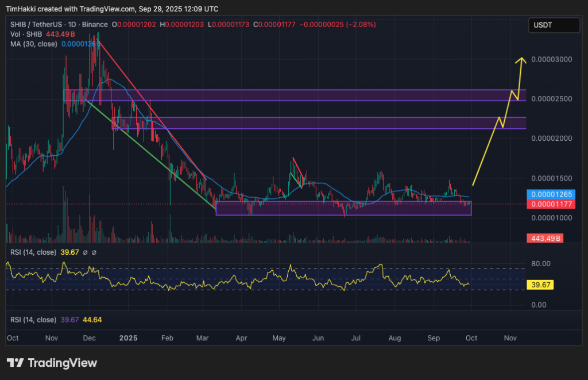Screen dimensions: 588x380
Task: Open the USDT currency selector
Action: [554, 25]
